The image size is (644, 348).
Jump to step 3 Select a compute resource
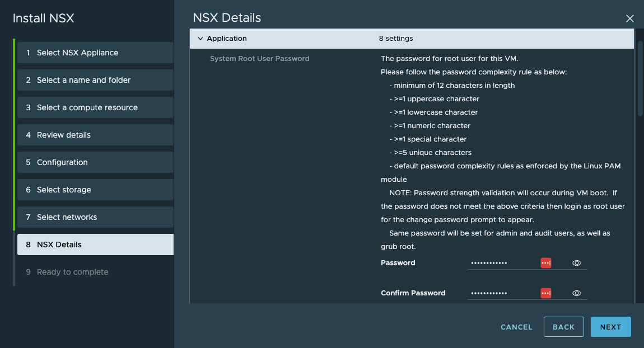95,107
